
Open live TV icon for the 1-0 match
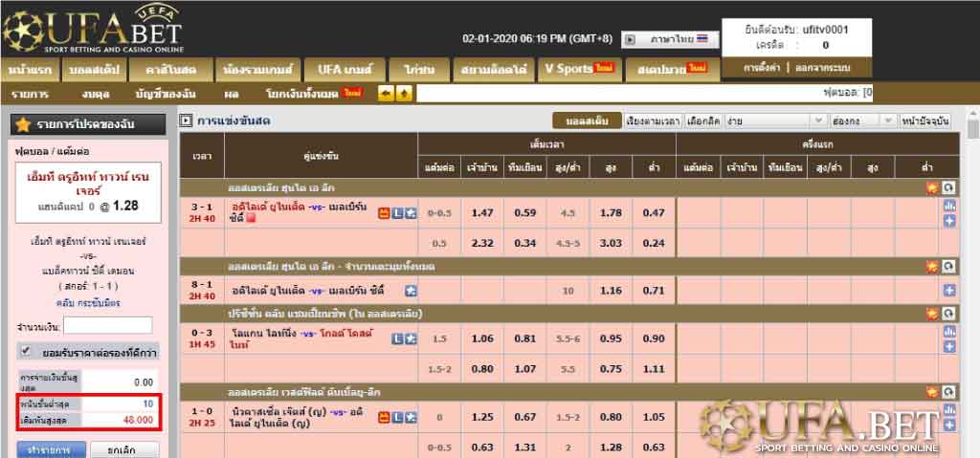point(385,418)
